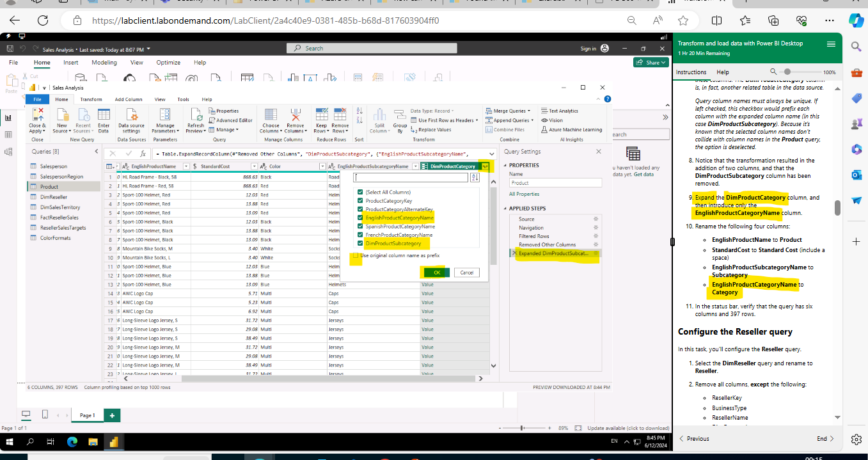Image resolution: width=868 pixels, height=460 pixels.
Task: Uncheck the SpanishProductCategoryName checkbox
Action: point(361,226)
